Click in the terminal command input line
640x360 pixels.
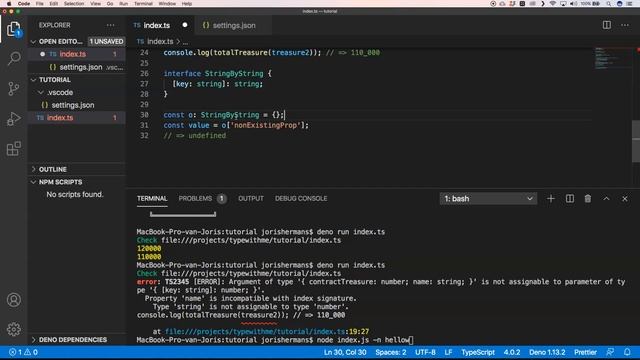pos(275,340)
